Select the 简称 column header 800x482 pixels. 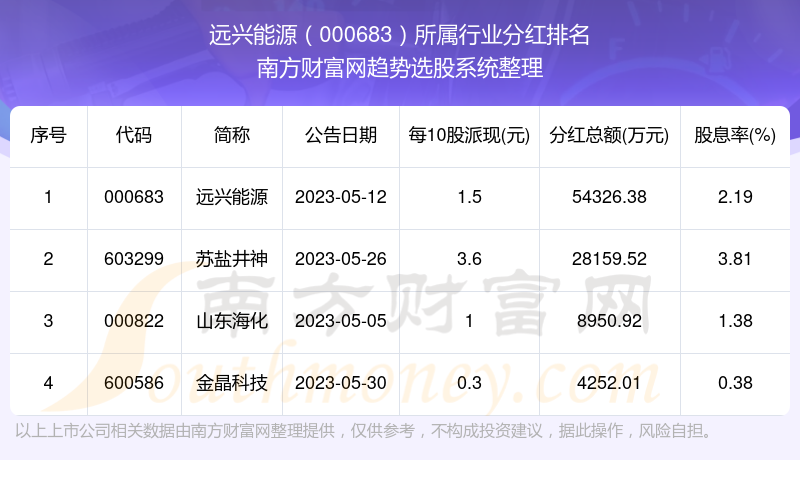(x=232, y=135)
